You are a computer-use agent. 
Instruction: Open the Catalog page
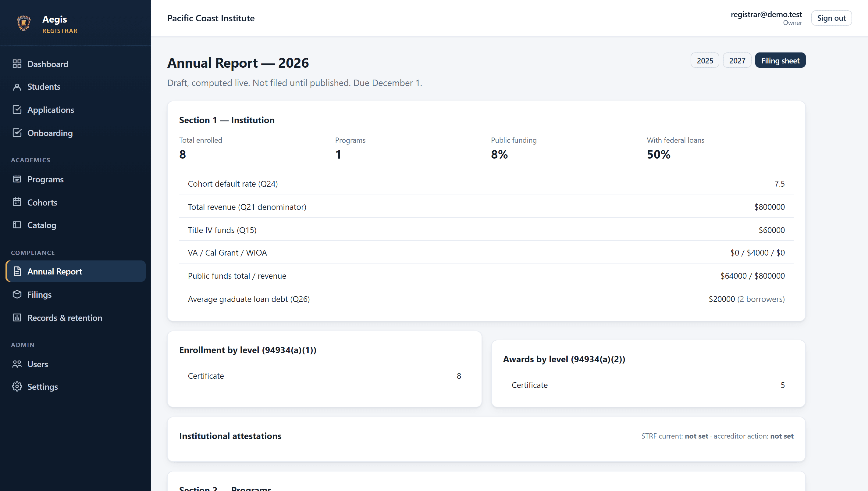click(x=76, y=225)
